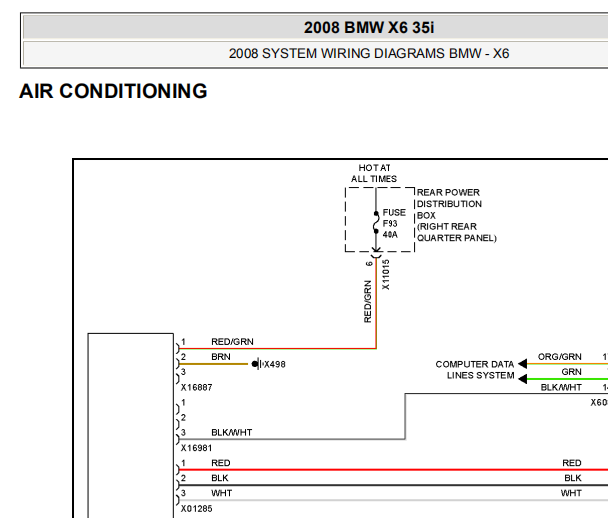
Task: Click vertical 'RED/GRN' wire label
Action: pos(367,301)
